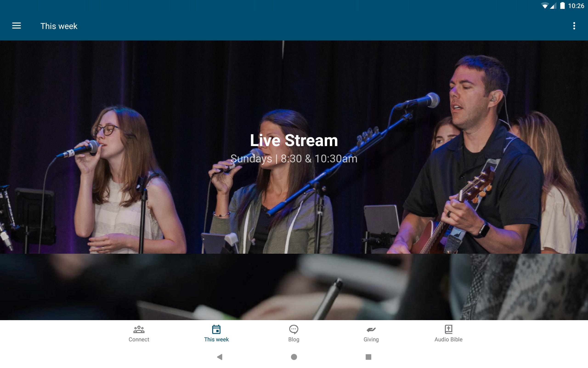The width and height of the screenshot is (588, 368).
Task: Switch to the Giving tab label
Action: [371, 339]
